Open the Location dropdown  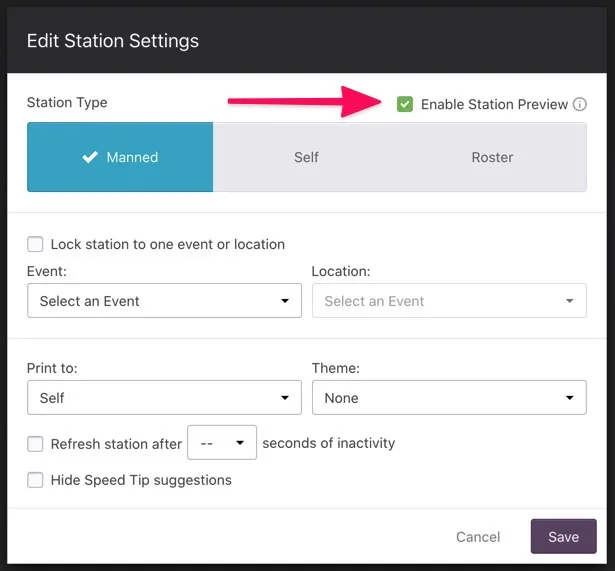449,301
